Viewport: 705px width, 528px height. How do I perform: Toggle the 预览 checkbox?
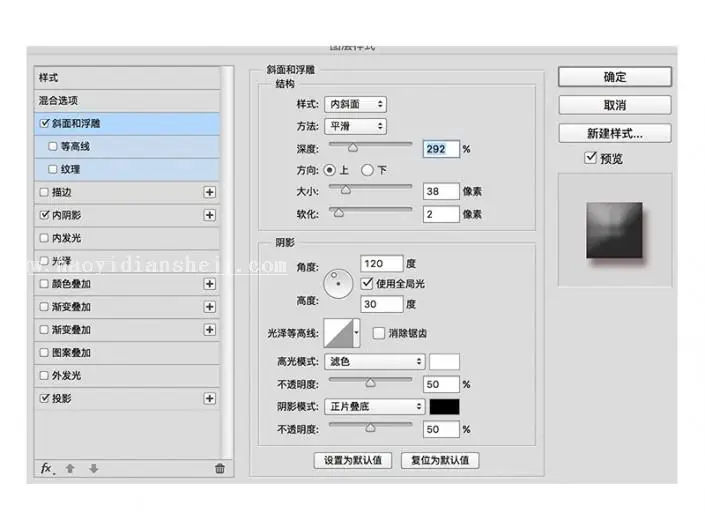click(590, 158)
